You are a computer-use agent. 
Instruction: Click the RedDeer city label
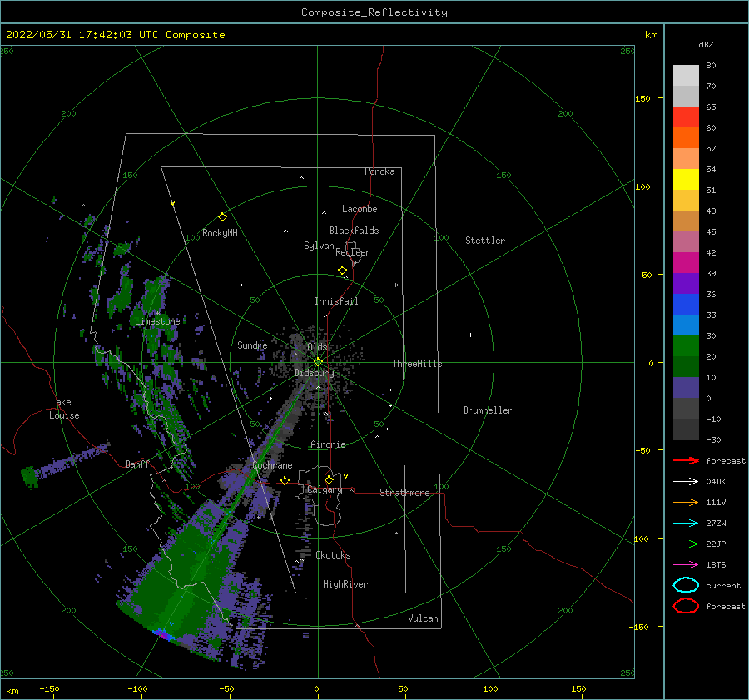click(353, 252)
